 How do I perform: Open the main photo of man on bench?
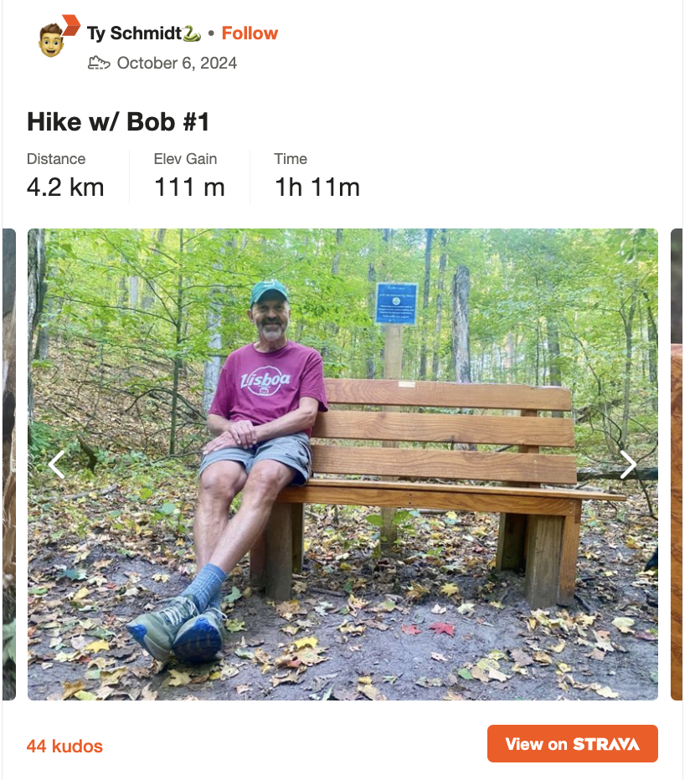point(342,464)
